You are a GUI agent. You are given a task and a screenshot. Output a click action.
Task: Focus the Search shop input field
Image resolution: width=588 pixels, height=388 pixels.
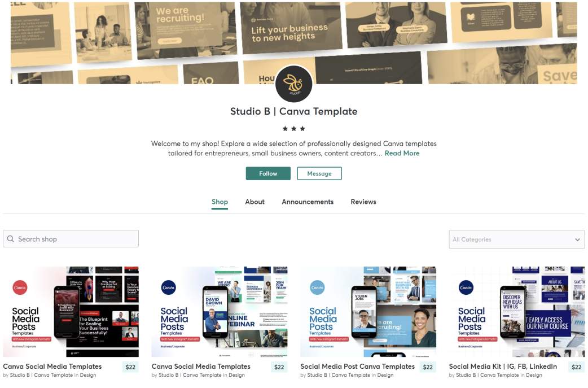point(71,239)
